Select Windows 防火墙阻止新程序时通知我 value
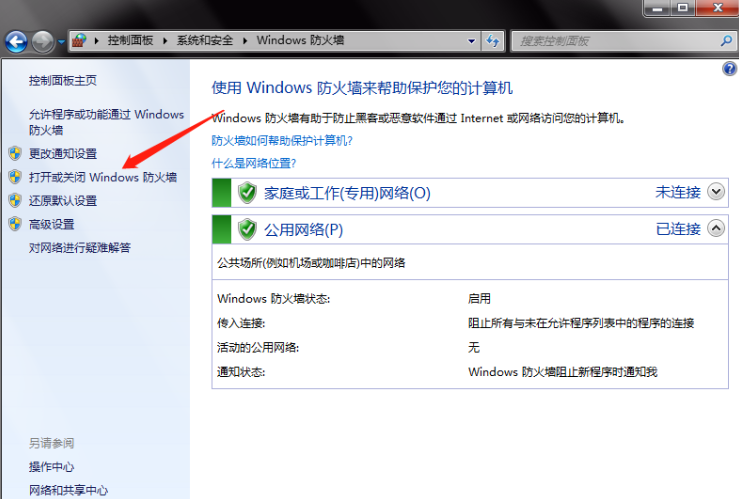The height and width of the screenshot is (499, 739). click(x=563, y=372)
